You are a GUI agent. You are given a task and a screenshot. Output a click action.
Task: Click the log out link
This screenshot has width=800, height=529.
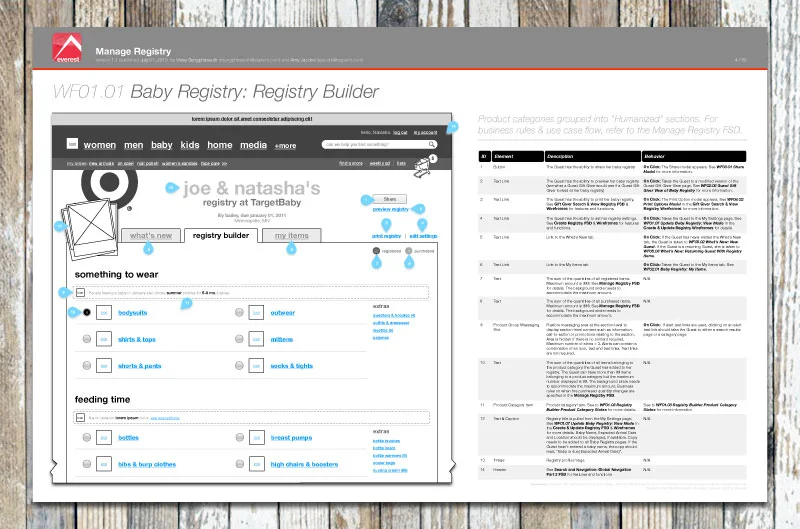401,133
